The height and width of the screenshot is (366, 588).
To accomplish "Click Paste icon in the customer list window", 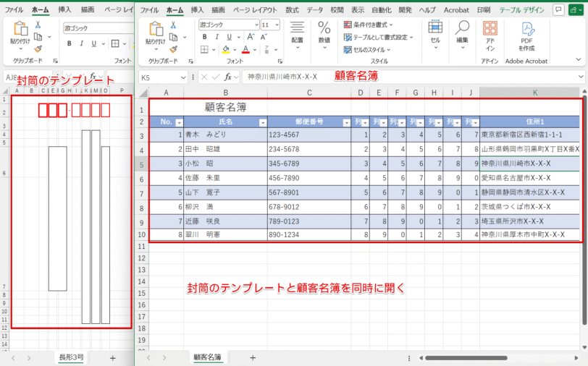I will click(x=155, y=29).
